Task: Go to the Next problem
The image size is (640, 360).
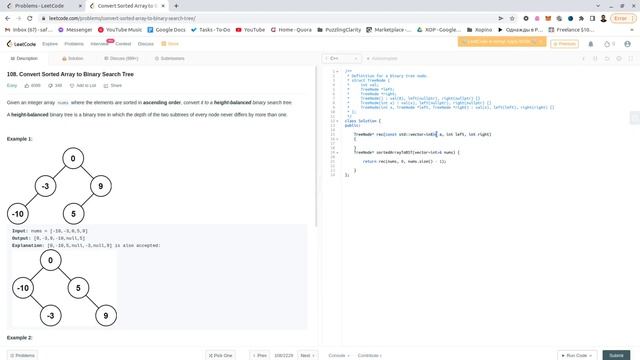Action: pyautogui.click(x=308, y=356)
